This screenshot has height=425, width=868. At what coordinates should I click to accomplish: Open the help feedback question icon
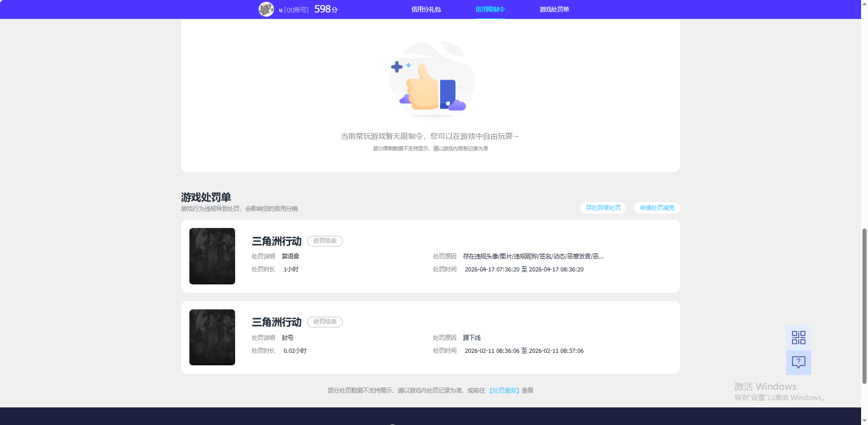[x=798, y=362]
